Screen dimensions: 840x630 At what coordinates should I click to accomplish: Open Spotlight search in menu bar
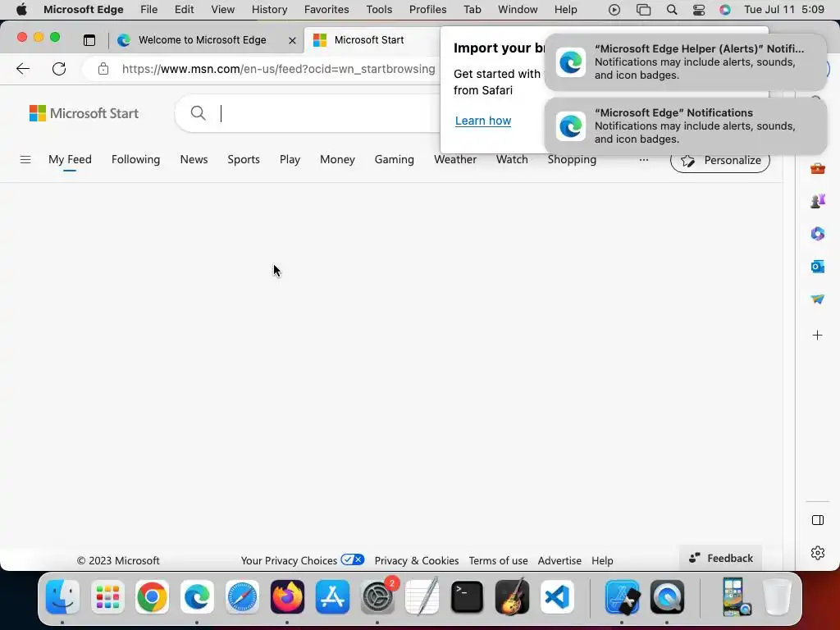click(672, 10)
